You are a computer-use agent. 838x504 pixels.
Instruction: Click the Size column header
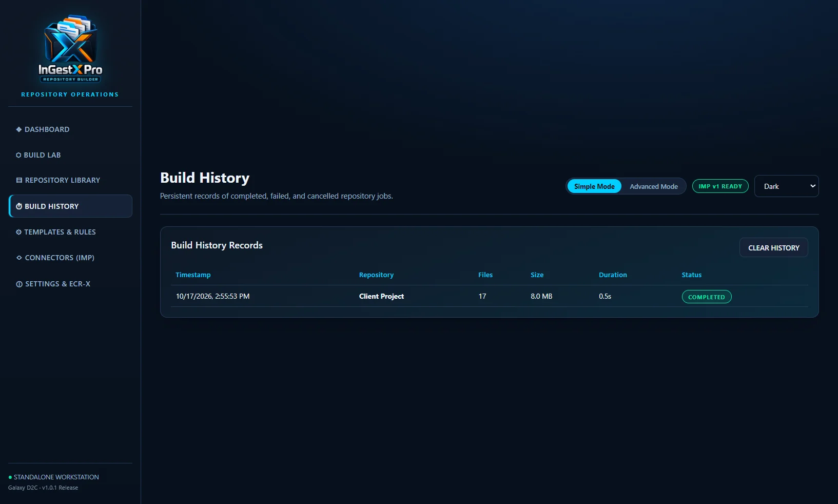(x=537, y=275)
